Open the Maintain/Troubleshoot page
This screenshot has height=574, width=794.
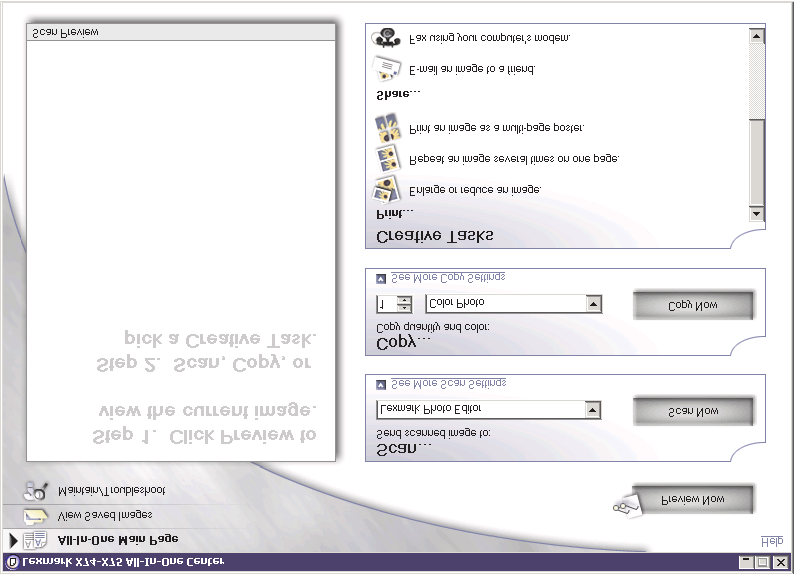(x=111, y=490)
